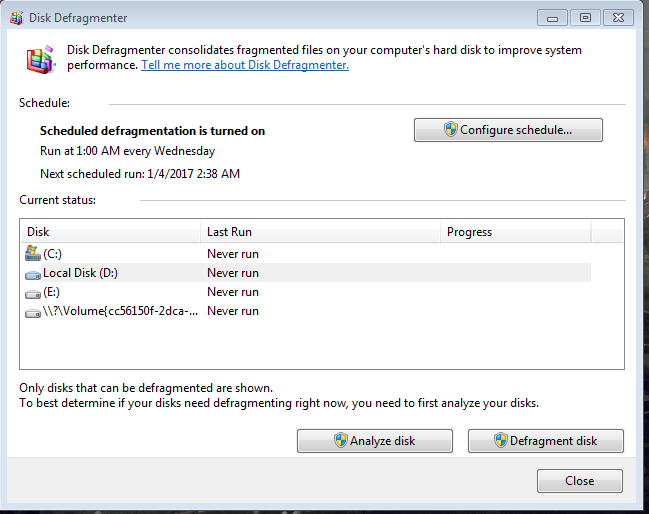Sort by the Disk column header
Viewport: 649px width, 514px height.
[111, 232]
